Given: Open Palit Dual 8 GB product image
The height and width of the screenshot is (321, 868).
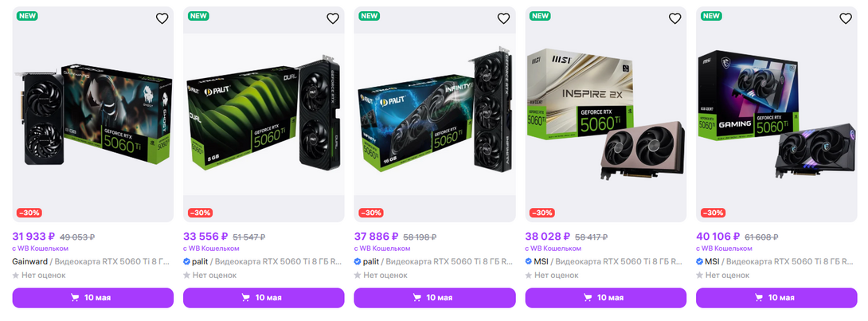Looking at the screenshot, I should pyautogui.click(x=264, y=115).
